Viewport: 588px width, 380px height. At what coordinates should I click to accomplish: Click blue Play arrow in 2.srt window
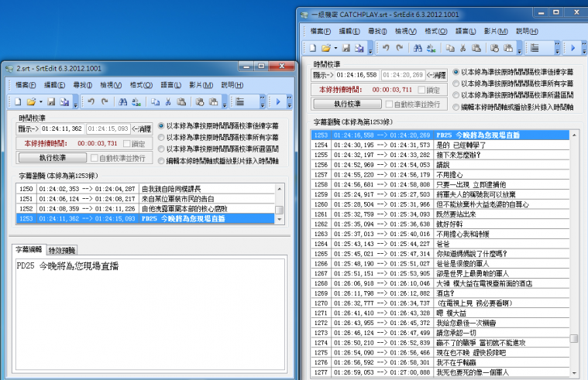pyautogui.click(x=278, y=101)
